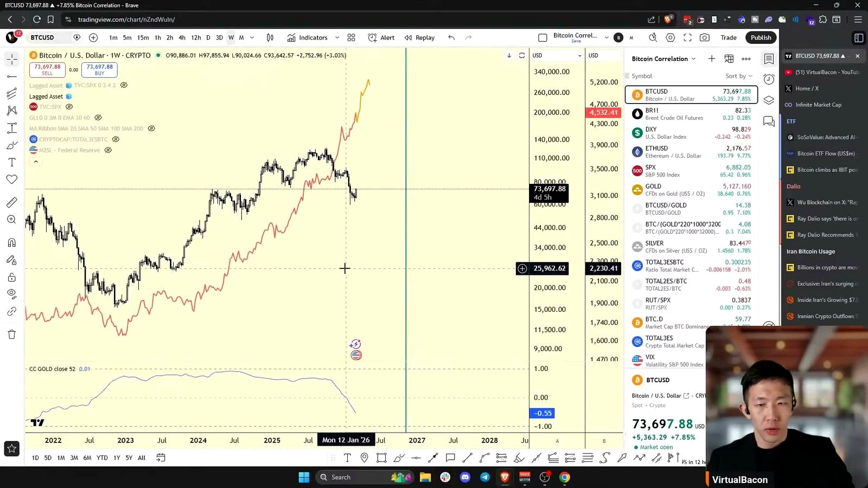Toggle auto-fit scale icon above price axis

pos(522,55)
